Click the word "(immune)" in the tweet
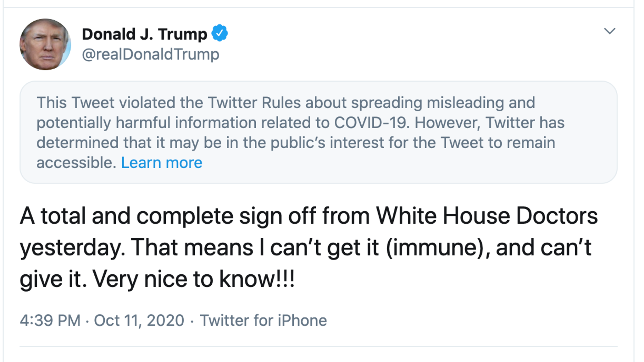The image size is (644, 362). [x=435, y=248]
